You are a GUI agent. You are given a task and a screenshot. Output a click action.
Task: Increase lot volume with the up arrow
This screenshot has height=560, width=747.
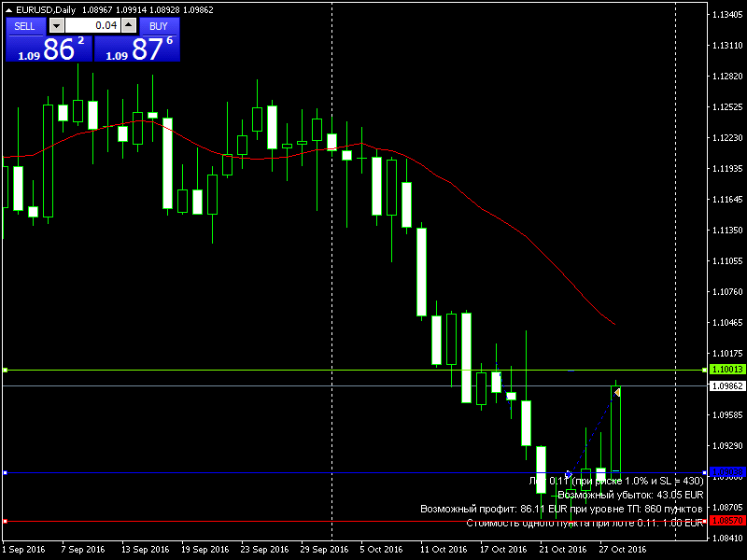[x=129, y=26]
